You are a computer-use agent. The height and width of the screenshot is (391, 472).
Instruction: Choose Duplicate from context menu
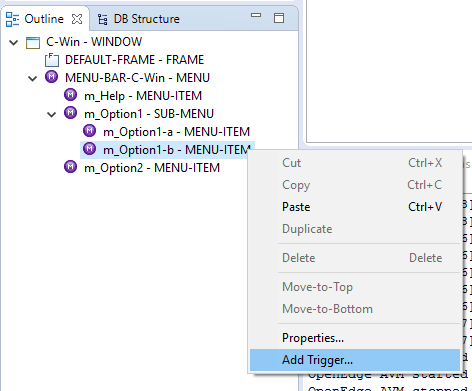[355, 229]
